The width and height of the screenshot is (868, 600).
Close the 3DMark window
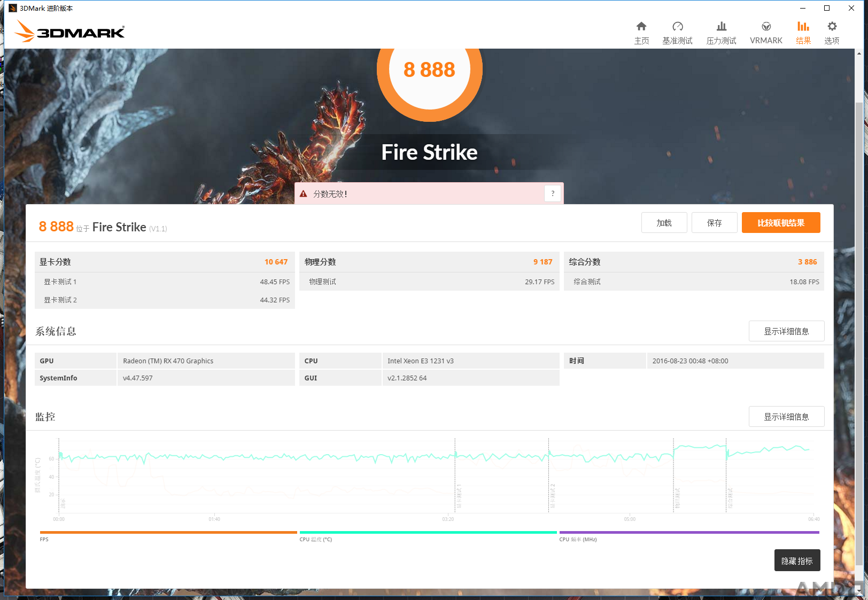pyautogui.click(x=851, y=8)
